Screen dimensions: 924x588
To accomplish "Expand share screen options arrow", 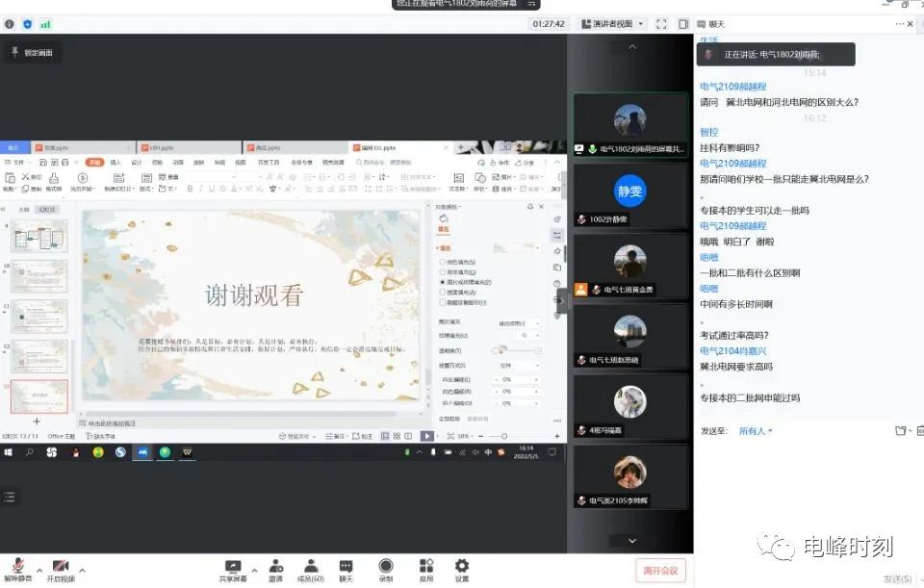I will pyautogui.click(x=254, y=570).
